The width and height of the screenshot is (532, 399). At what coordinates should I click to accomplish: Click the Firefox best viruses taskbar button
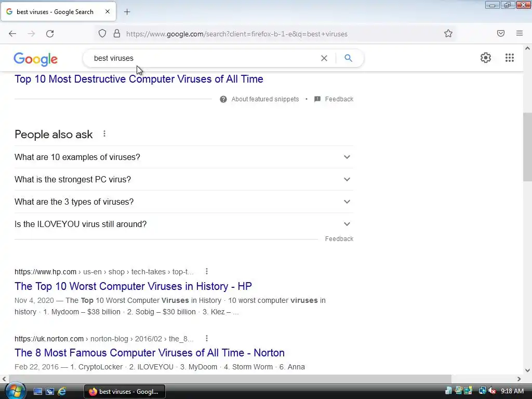[125, 391]
